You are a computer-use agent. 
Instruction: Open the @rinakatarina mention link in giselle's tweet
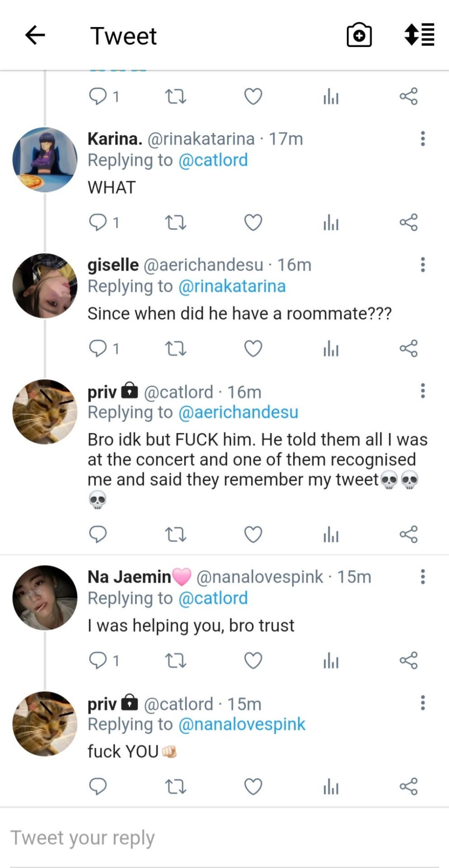point(232,287)
